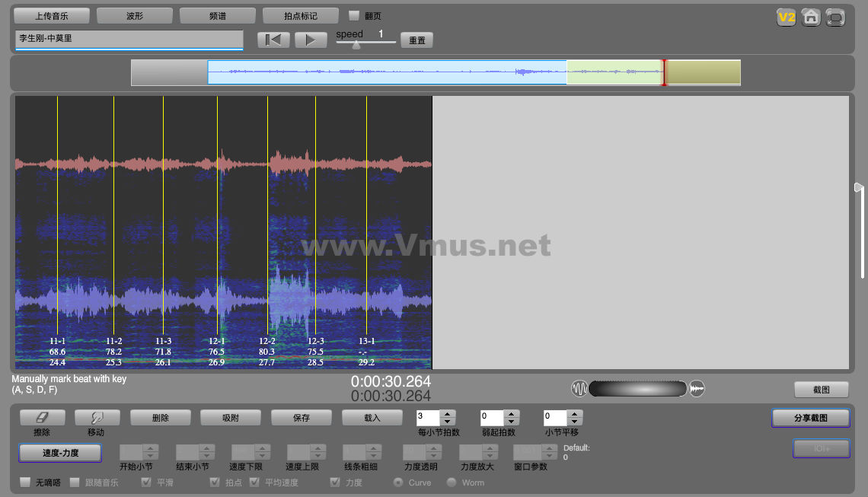Click the beat line labeled 11-1
The width and height of the screenshot is (868, 497).
tap(58, 216)
